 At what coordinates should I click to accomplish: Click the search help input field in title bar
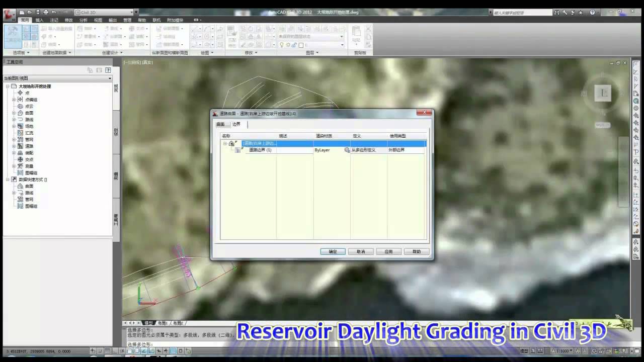click(522, 12)
